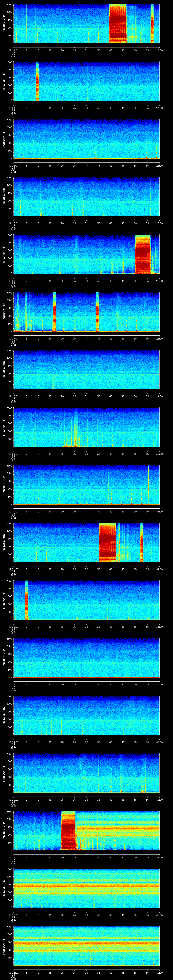Click the Frequency (Hz) axis label of the 19:22:00 panel

point(4,24)
